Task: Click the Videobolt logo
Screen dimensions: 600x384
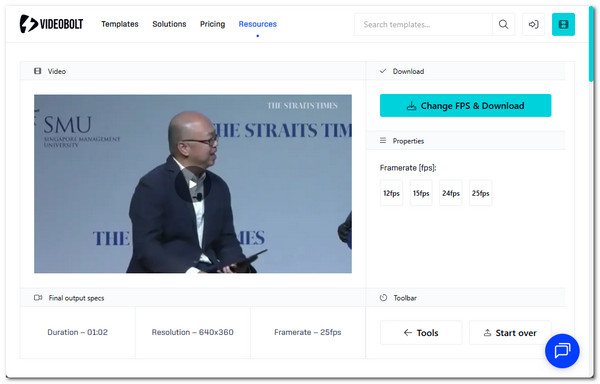Action: click(51, 24)
